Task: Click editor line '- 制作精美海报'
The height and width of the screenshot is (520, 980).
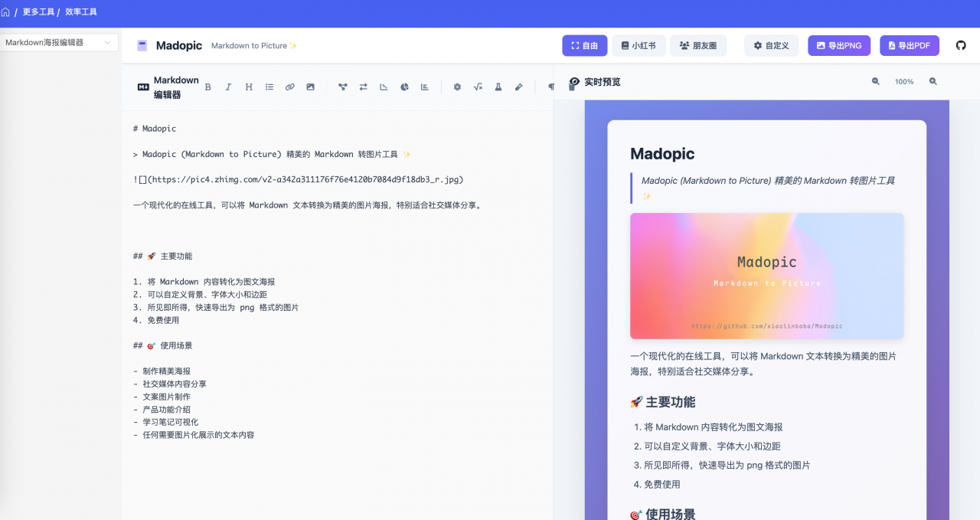Action: 162,371
